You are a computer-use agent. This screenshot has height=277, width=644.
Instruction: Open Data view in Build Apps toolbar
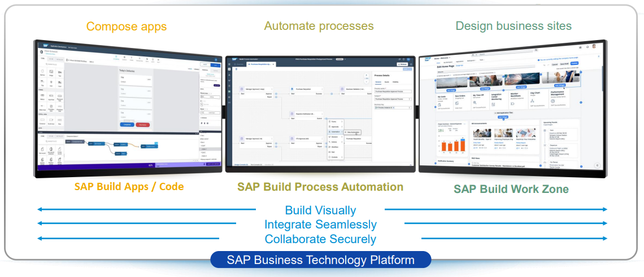tap(147, 59)
